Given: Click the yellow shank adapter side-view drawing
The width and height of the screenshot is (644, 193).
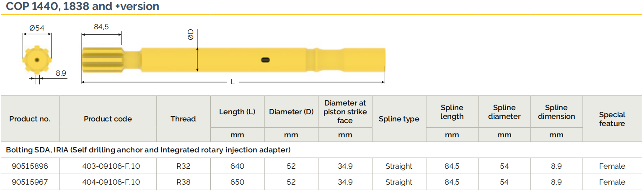Looking at the screenshot, I should pyautogui.click(x=233, y=60).
